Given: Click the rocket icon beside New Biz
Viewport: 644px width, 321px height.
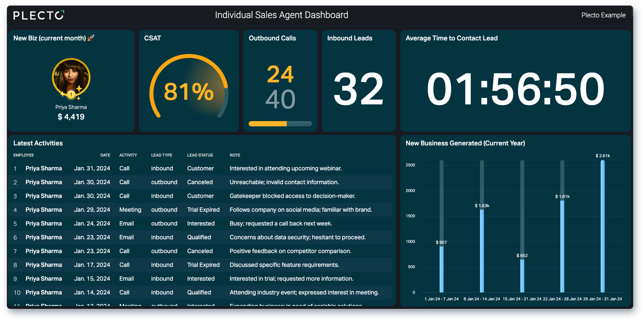Looking at the screenshot, I should click(x=91, y=38).
